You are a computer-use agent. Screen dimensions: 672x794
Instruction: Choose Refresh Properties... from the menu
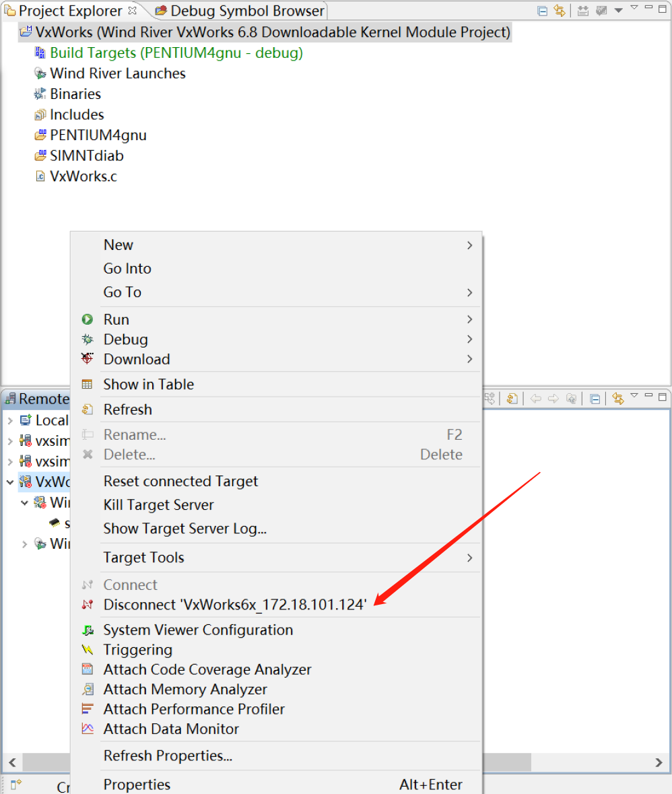tap(276, 756)
